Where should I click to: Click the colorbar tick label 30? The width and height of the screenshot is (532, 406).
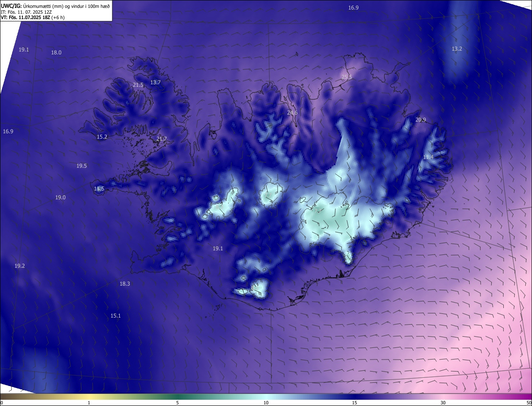[x=443, y=403]
